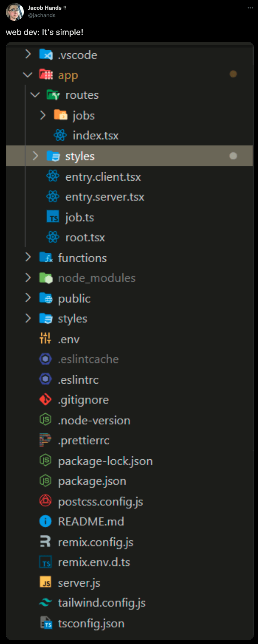Click the sliders icon beside .env
This screenshot has height=644, width=258.
click(x=45, y=338)
